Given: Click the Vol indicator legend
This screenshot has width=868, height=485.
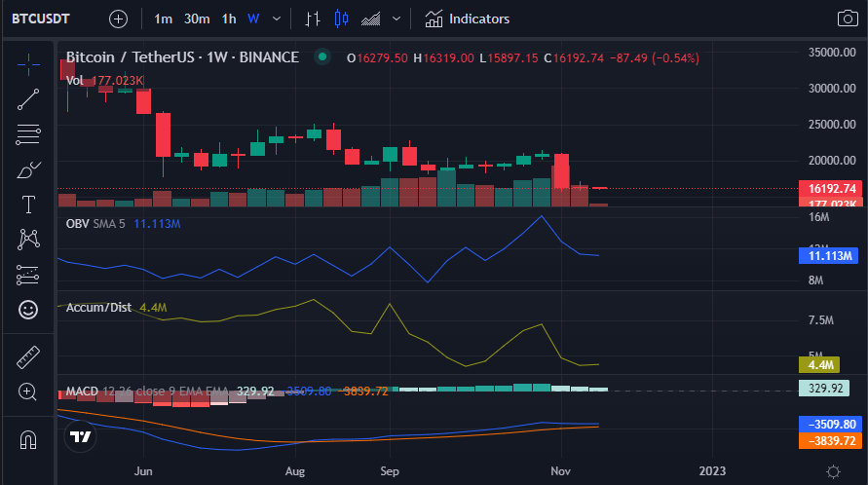Looking at the screenshot, I should pos(104,81).
